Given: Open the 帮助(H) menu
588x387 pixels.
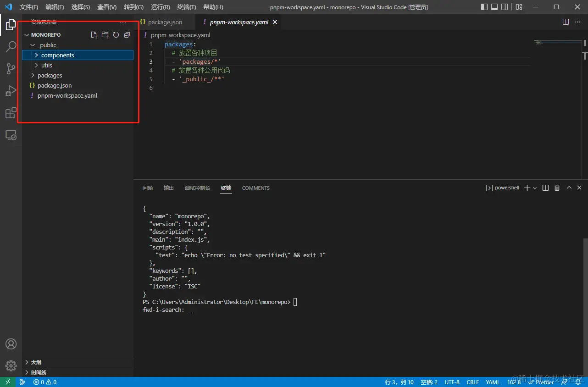Looking at the screenshot, I should (213, 7).
